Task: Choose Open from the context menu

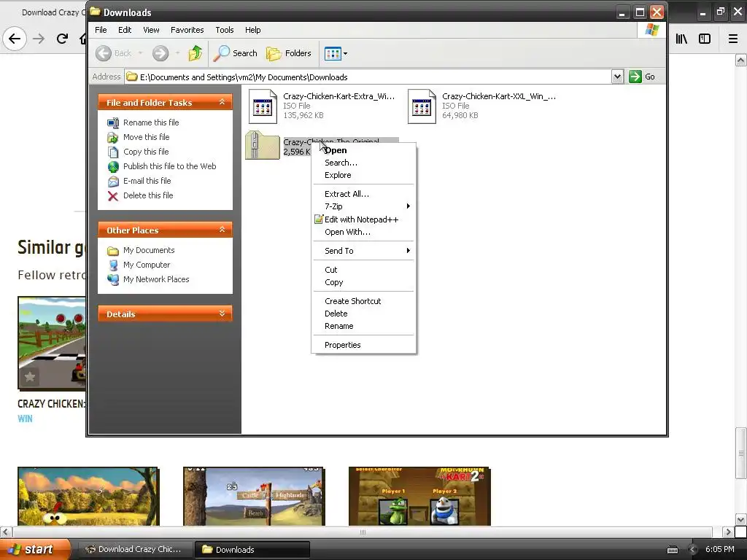Action: [363, 150]
